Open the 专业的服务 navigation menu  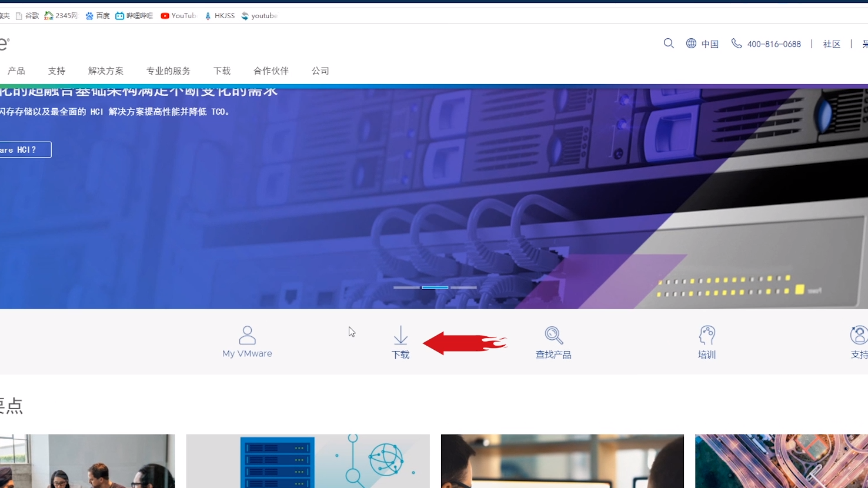(168, 71)
